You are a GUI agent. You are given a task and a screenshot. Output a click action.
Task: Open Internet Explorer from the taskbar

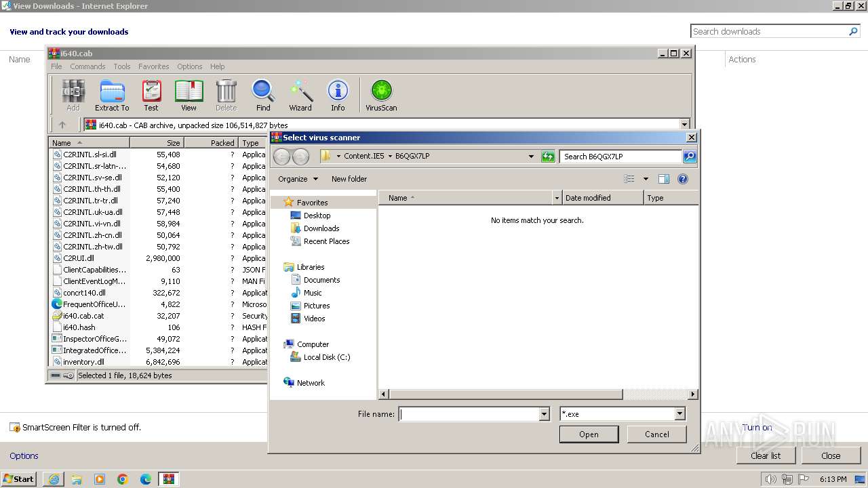click(x=54, y=479)
